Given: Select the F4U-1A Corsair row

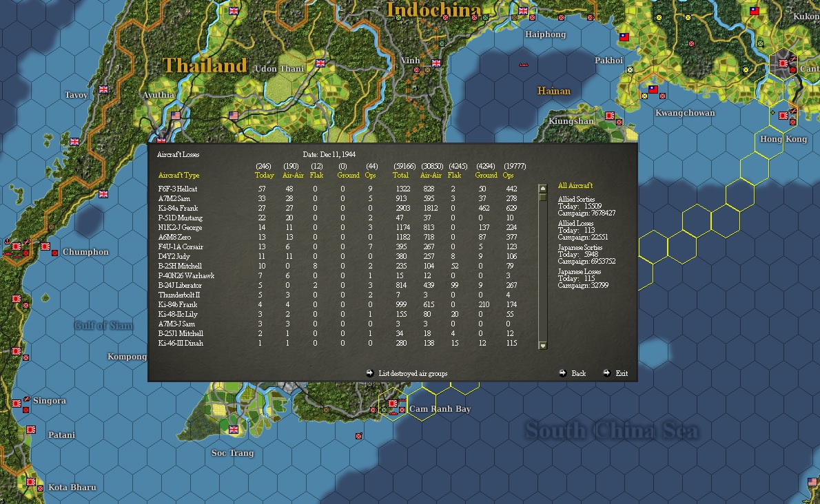Looking at the screenshot, I should [339, 246].
